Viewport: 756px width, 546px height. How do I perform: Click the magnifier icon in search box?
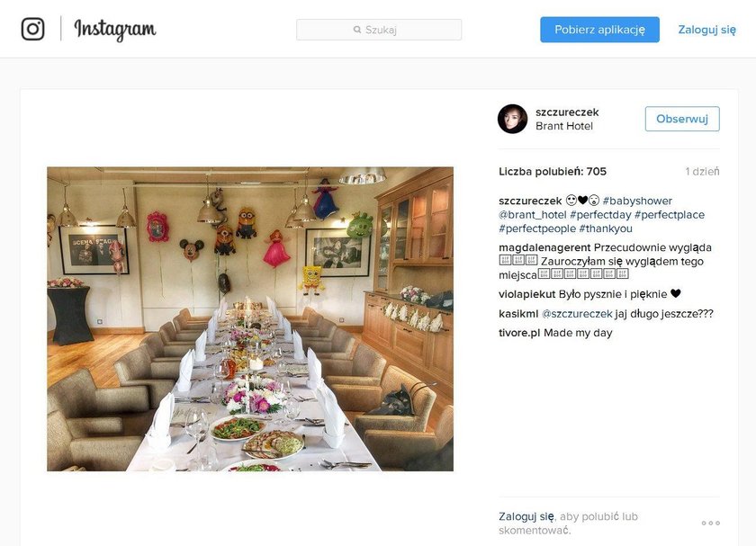[x=357, y=30]
